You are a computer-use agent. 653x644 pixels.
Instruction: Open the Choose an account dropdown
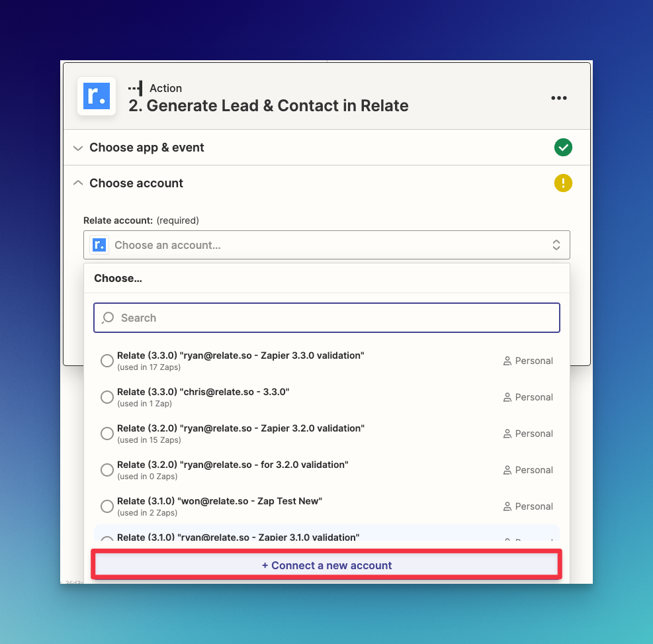pyautogui.click(x=327, y=245)
